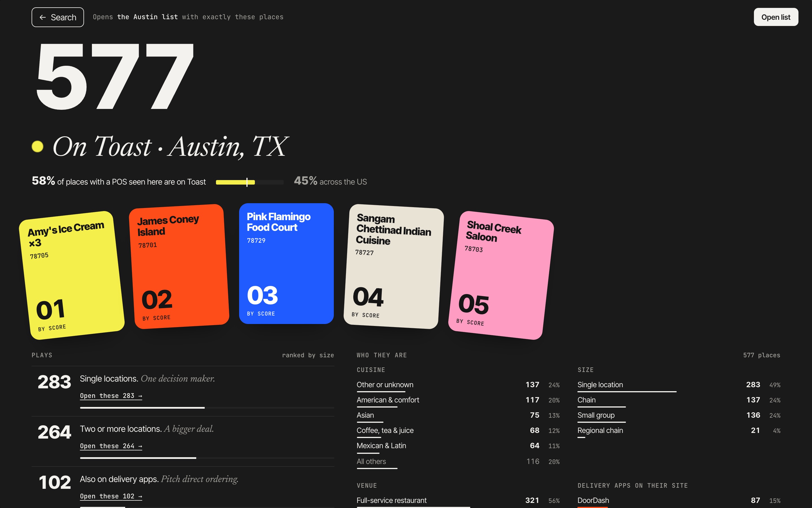Click the 'ranked by size' label

click(x=308, y=355)
